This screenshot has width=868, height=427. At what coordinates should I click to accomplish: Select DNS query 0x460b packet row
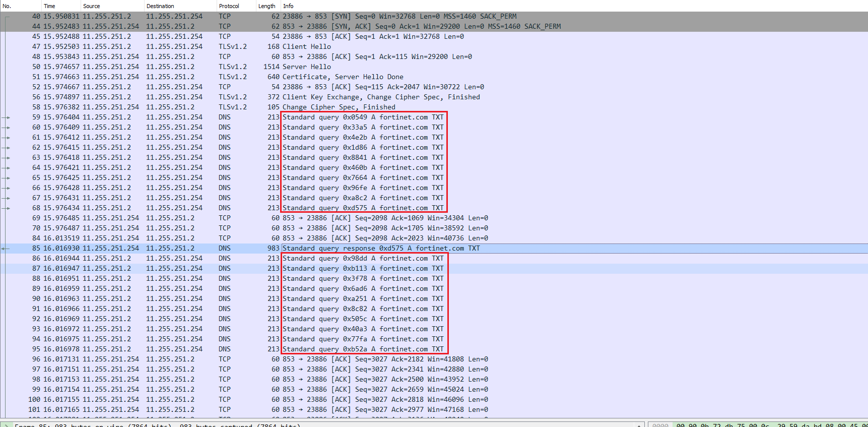pyautogui.click(x=434, y=167)
